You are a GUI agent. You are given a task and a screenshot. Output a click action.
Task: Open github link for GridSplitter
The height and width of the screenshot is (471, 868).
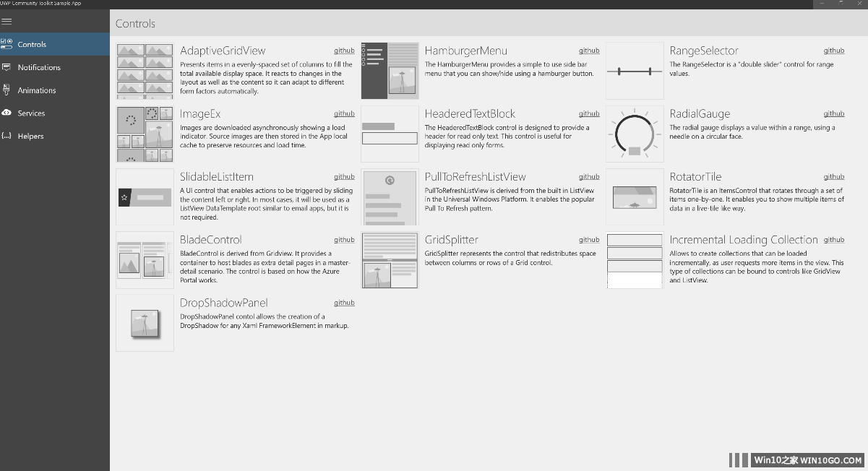[589, 239]
